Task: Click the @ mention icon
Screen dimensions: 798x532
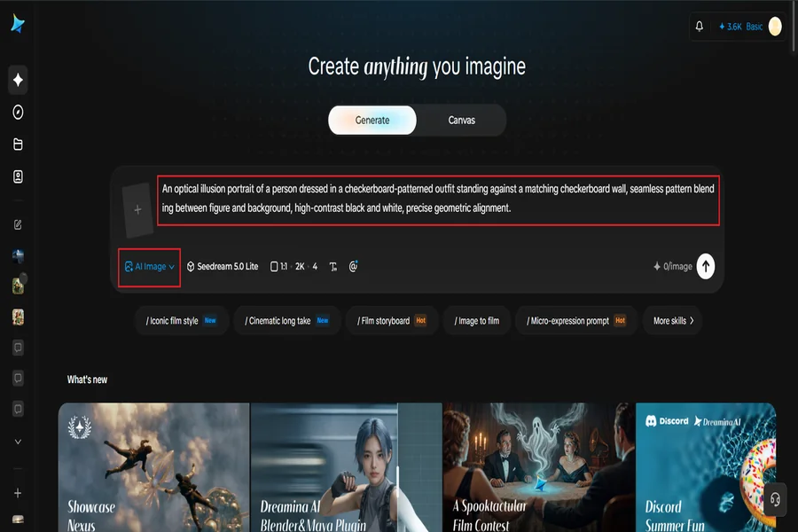Action: pos(353,266)
